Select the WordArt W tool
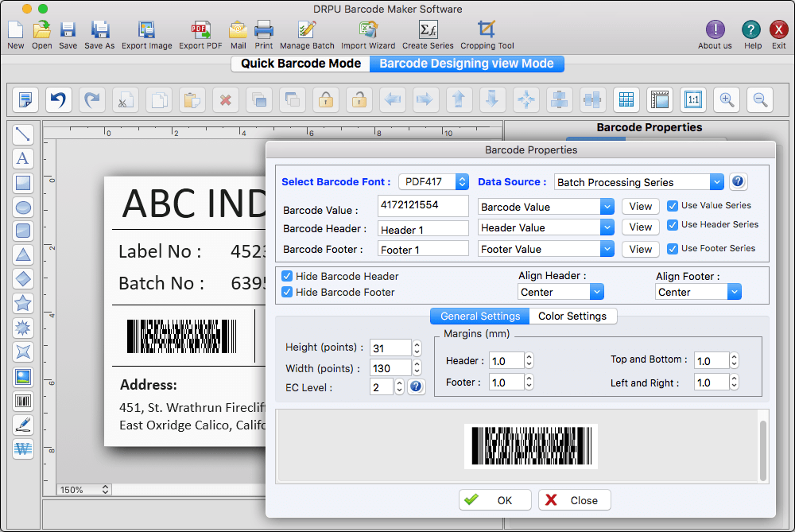795x532 pixels. [23, 449]
